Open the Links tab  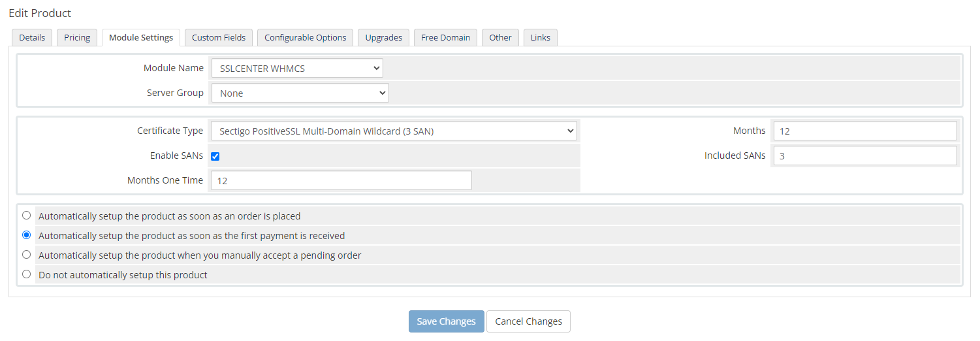click(x=541, y=37)
